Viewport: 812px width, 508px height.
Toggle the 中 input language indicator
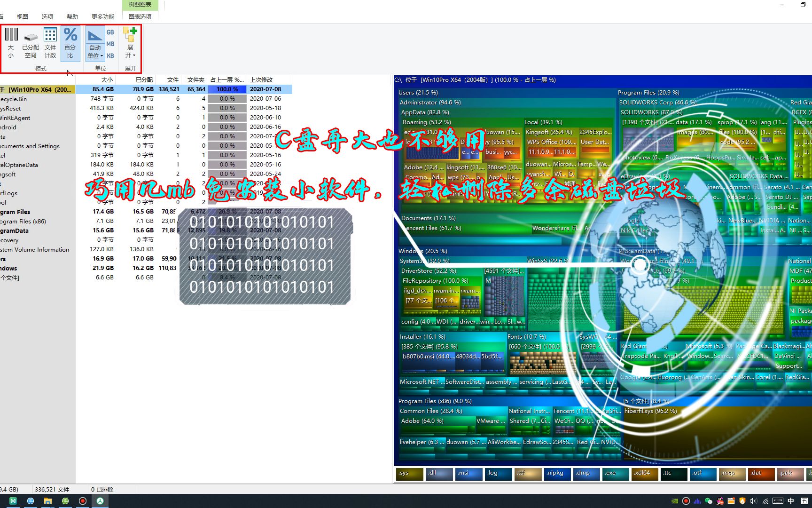pyautogui.click(x=791, y=501)
